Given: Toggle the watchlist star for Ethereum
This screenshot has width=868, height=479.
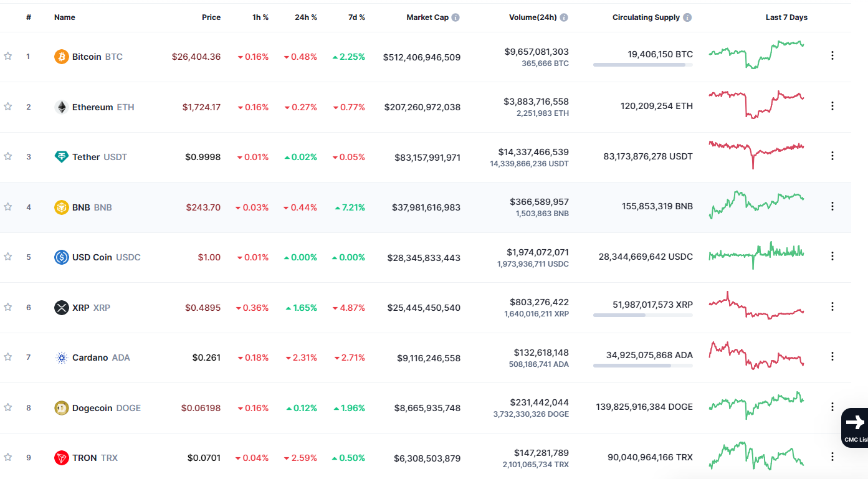Looking at the screenshot, I should pos(8,107).
